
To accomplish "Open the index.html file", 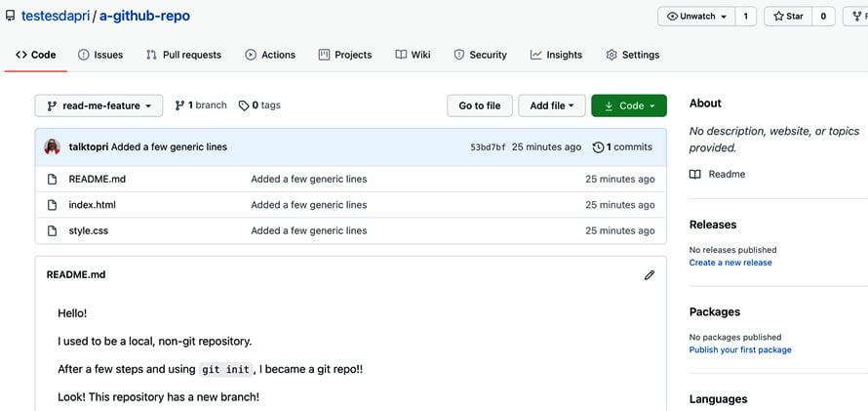I will click(x=92, y=205).
